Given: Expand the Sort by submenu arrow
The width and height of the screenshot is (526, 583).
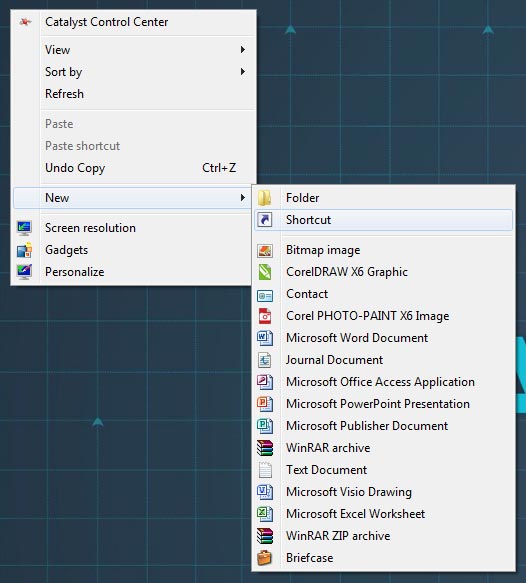Looking at the screenshot, I should click(243, 71).
